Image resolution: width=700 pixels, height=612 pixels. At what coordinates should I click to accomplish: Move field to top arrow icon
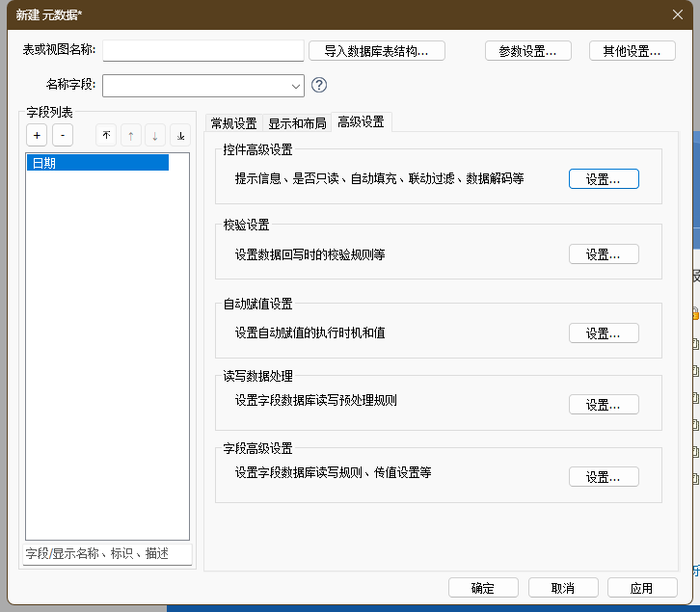[106, 136]
